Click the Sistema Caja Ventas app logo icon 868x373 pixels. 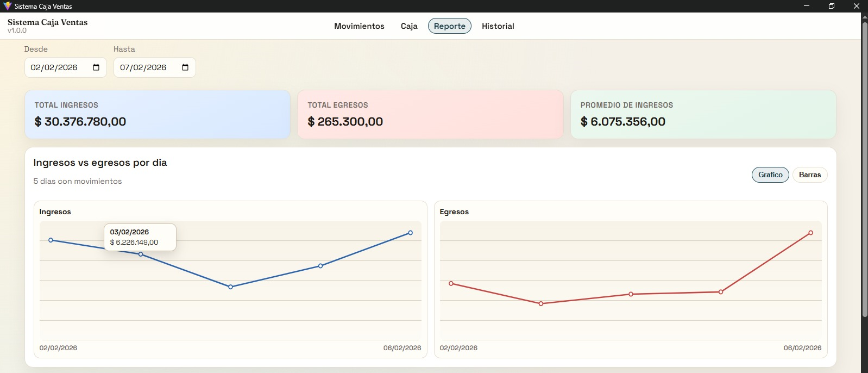(x=7, y=6)
